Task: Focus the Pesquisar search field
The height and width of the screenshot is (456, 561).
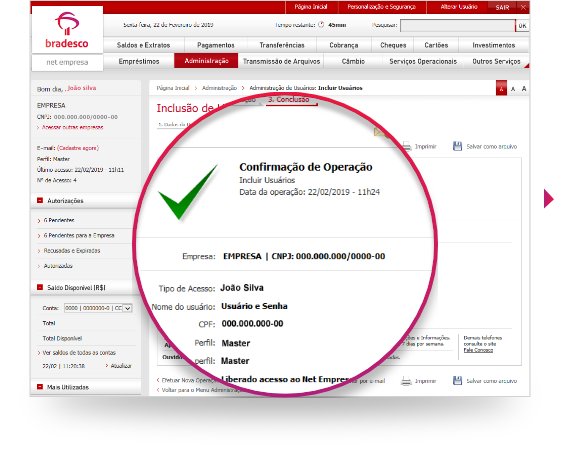Action: 458,26
